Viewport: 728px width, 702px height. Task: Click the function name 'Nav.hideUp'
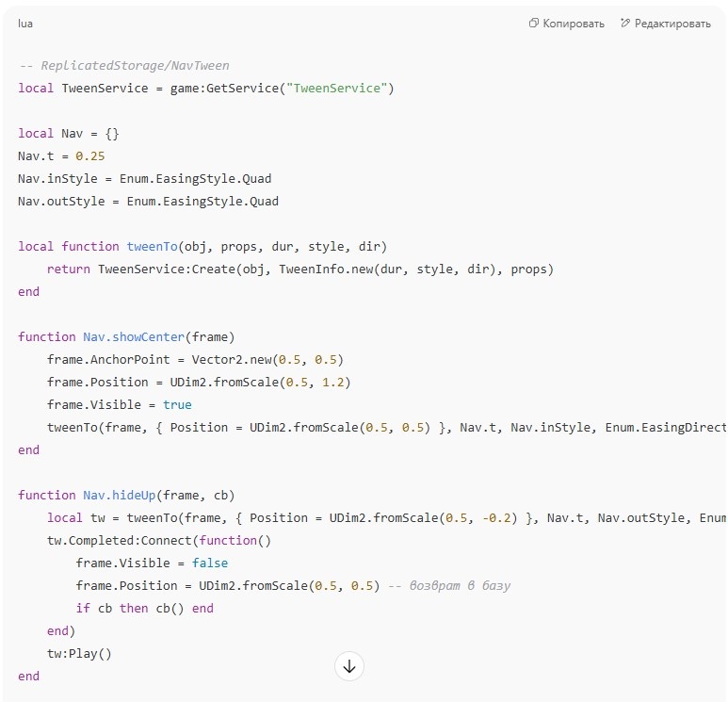[120, 496]
